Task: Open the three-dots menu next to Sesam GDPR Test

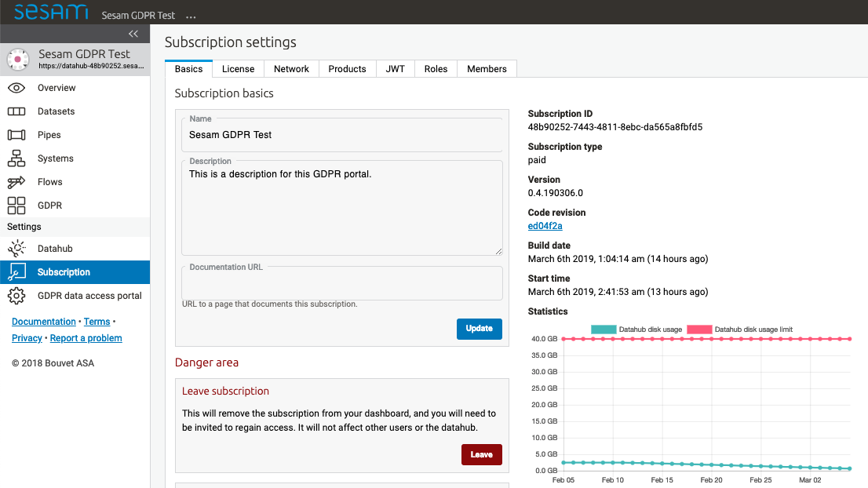Action: tap(191, 16)
